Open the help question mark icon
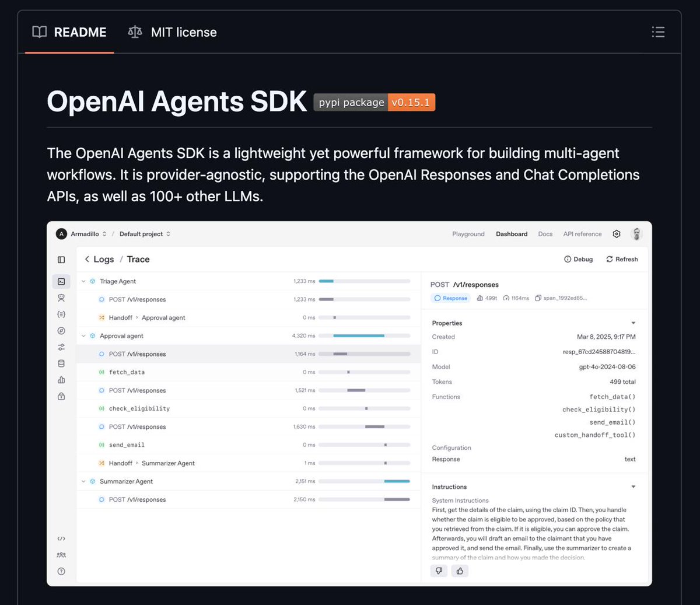Screen dimensions: 700x605 [61, 571]
